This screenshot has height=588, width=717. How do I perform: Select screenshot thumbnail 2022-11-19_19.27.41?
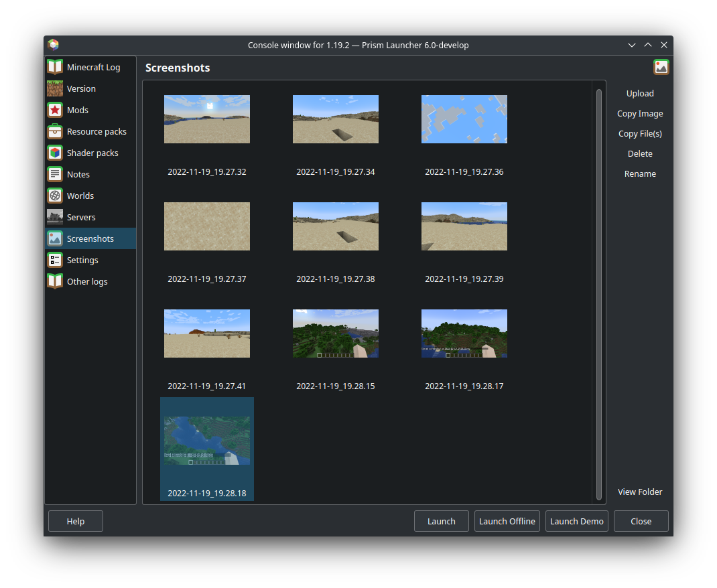click(206, 334)
